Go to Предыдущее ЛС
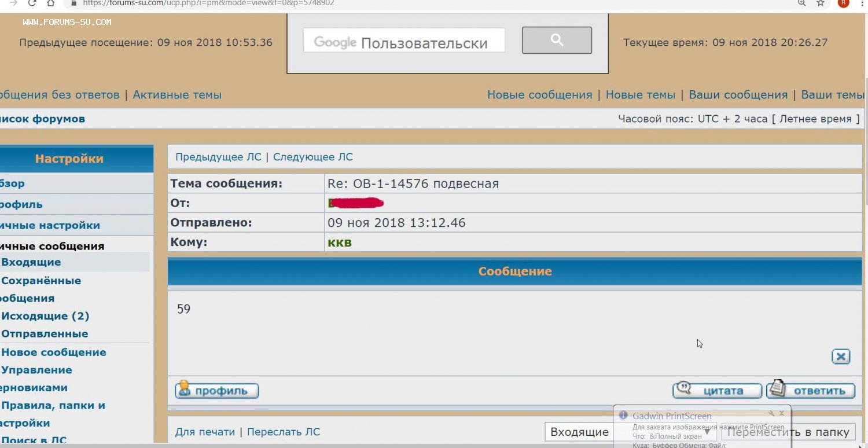 pyautogui.click(x=218, y=157)
